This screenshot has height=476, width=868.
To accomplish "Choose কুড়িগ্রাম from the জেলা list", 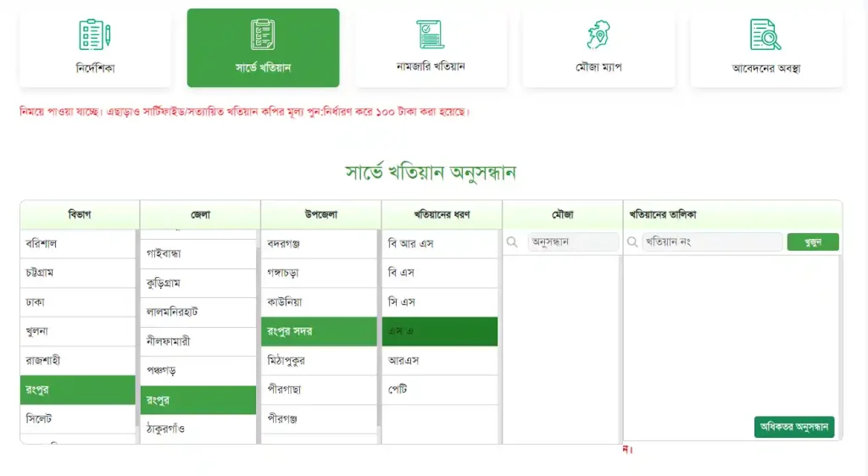I will click(x=198, y=283).
